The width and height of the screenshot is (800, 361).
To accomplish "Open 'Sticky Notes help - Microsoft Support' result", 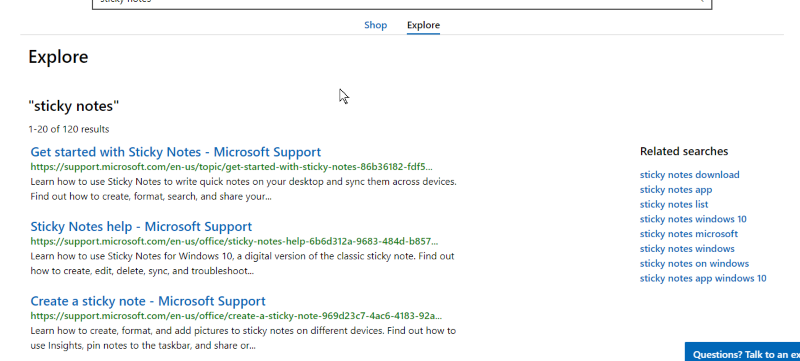I will pyautogui.click(x=141, y=226).
